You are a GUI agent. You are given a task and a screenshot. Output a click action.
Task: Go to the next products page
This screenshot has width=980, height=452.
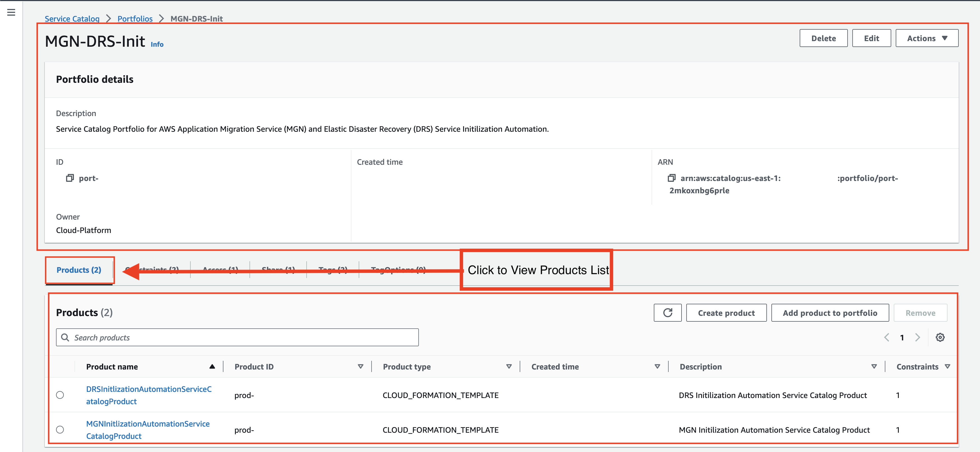tap(918, 337)
